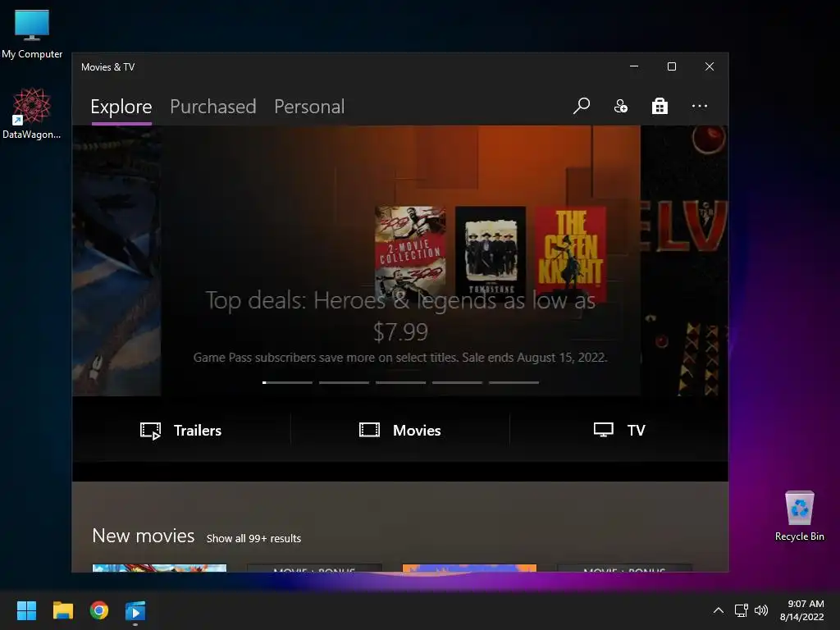Viewport: 840px width, 630px height.
Task: Open the network status tray icon
Action: [x=742, y=610]
